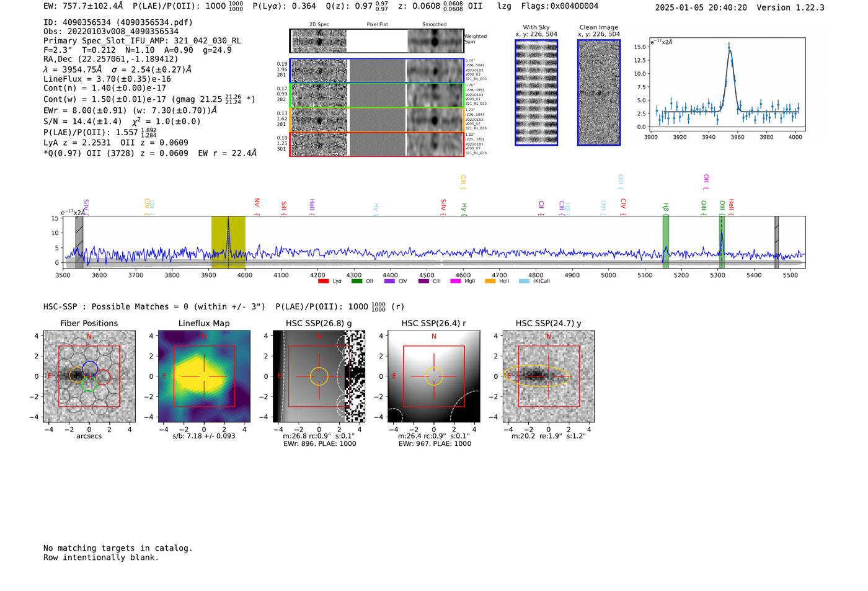Click the No matching targets in catalog text
The height and width of the screenshot is (591, 868).
pyautogui.click(x=118, y=548)
